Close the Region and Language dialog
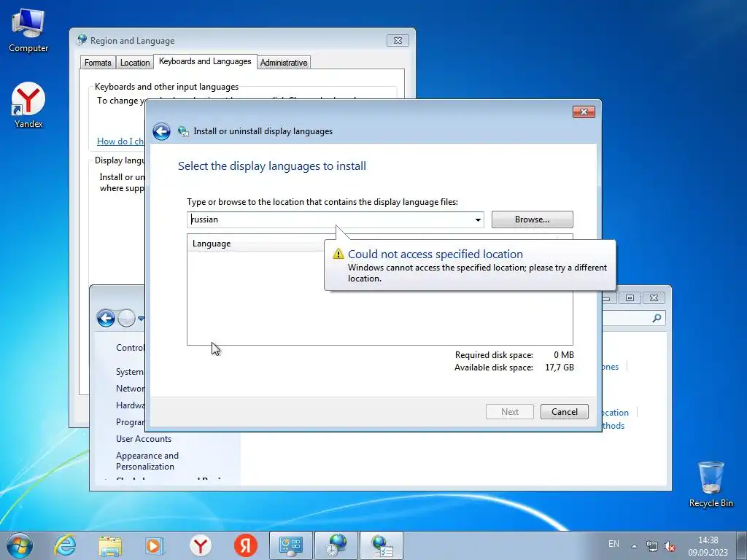The image size is (747, 560). [398, 41]
